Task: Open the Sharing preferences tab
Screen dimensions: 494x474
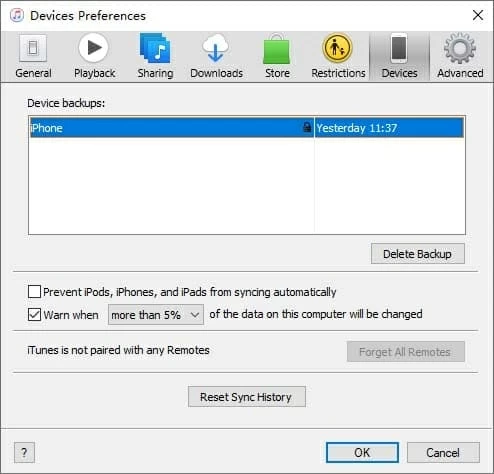Action: point(155,56)
